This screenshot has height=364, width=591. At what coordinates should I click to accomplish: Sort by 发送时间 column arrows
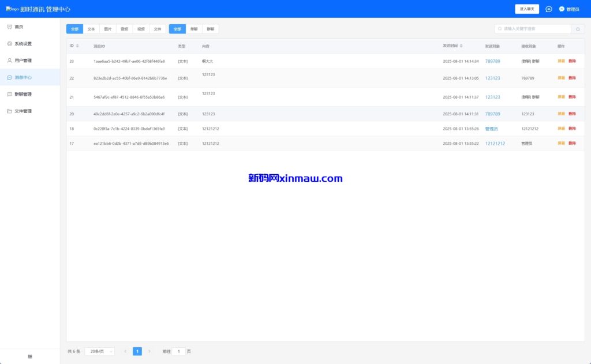coord(461,46)
